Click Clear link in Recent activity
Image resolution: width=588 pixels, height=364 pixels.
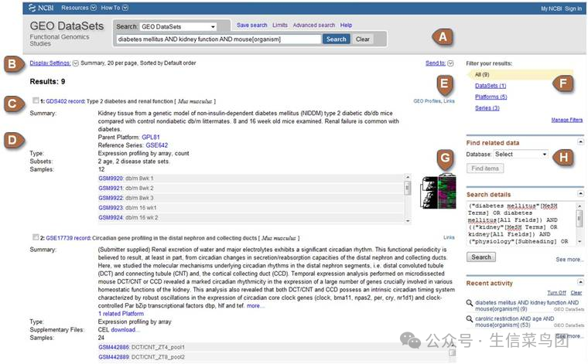tap(576, 292)
